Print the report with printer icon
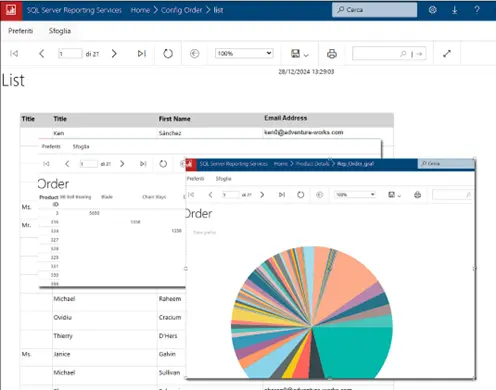Viewport: 496px width, 390px height. [332, 54]
